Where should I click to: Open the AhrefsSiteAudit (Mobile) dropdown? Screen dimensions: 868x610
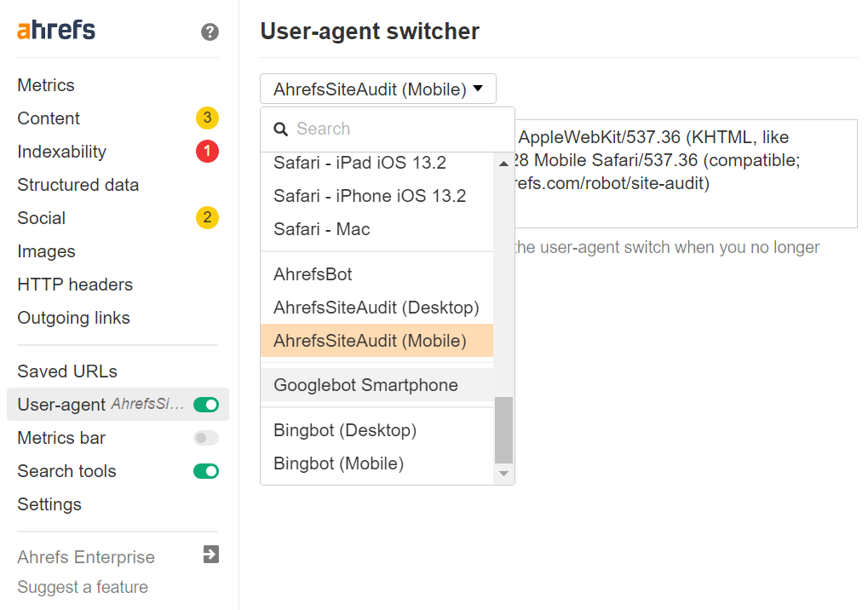click(x=377, y=88)
